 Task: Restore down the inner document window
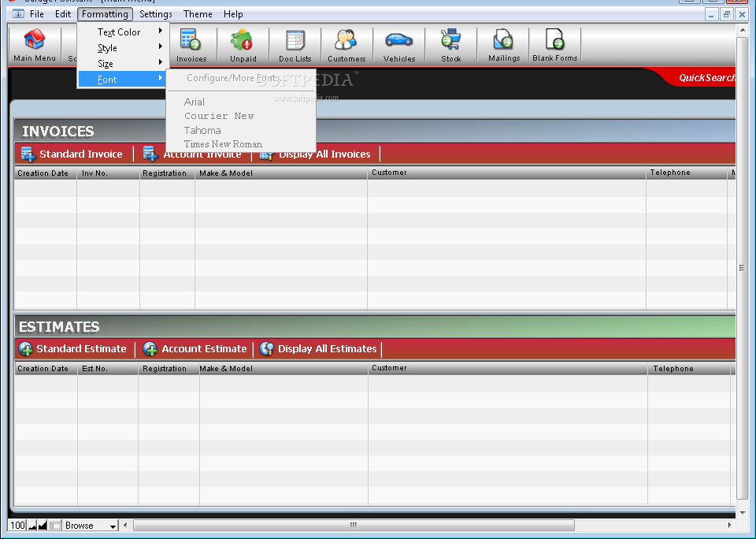click(727, 14)
